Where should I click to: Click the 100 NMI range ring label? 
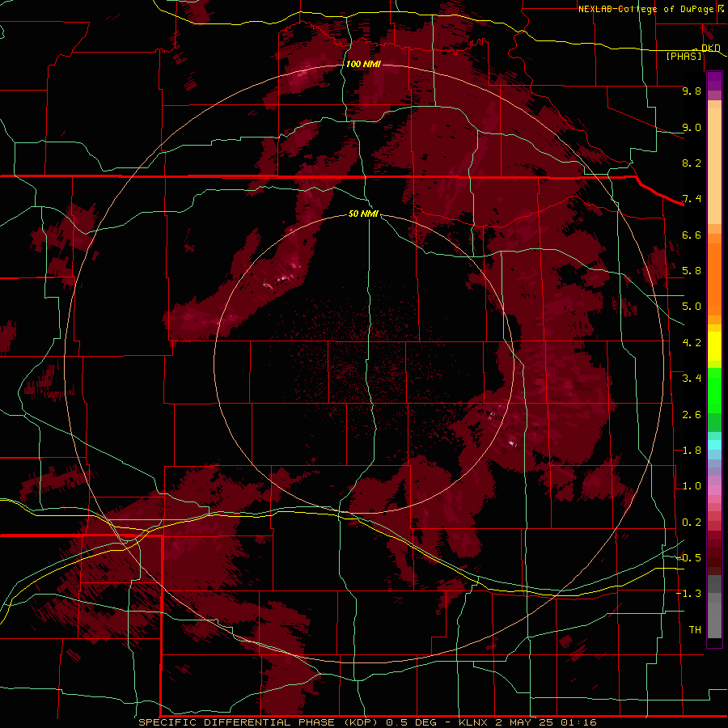363,64
